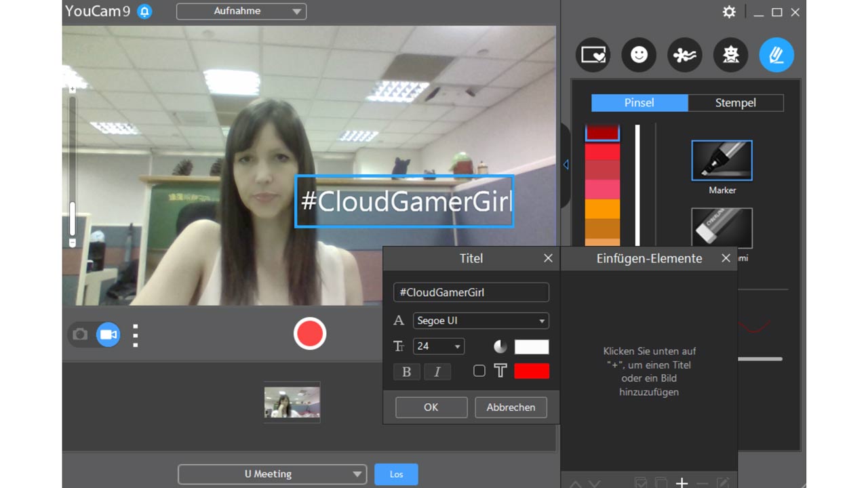Open YouCam settings gear

(x=729, y=12)
